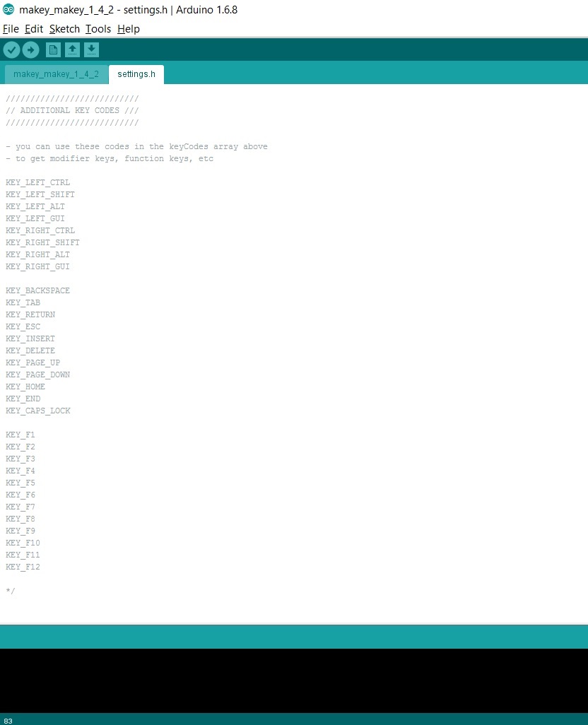Click the Verify (checkmark) toolbar icon
Viewport: 588px width, 725px height.
pyautogui.click(x=11, y=49)
